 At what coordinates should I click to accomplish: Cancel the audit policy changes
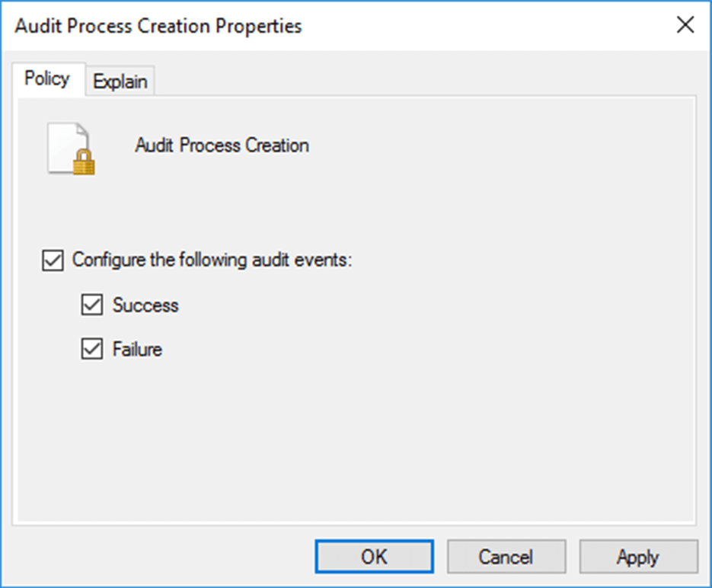(x=506, y=557)
